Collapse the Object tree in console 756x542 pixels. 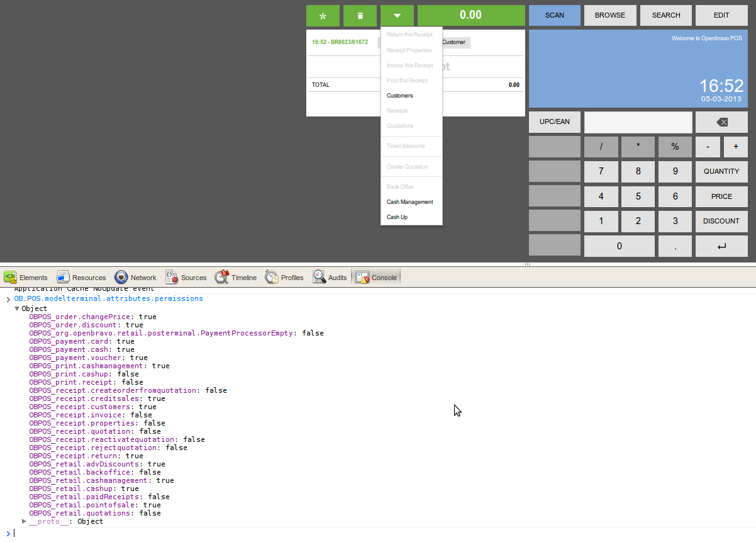17,309
